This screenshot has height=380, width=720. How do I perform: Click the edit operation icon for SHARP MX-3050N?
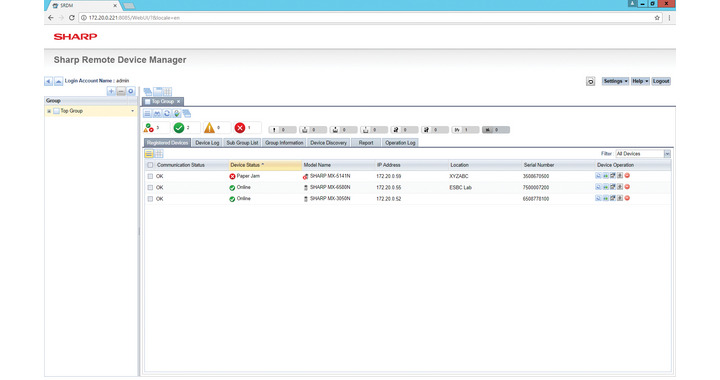pyautogui.click(x=613, y=198)
